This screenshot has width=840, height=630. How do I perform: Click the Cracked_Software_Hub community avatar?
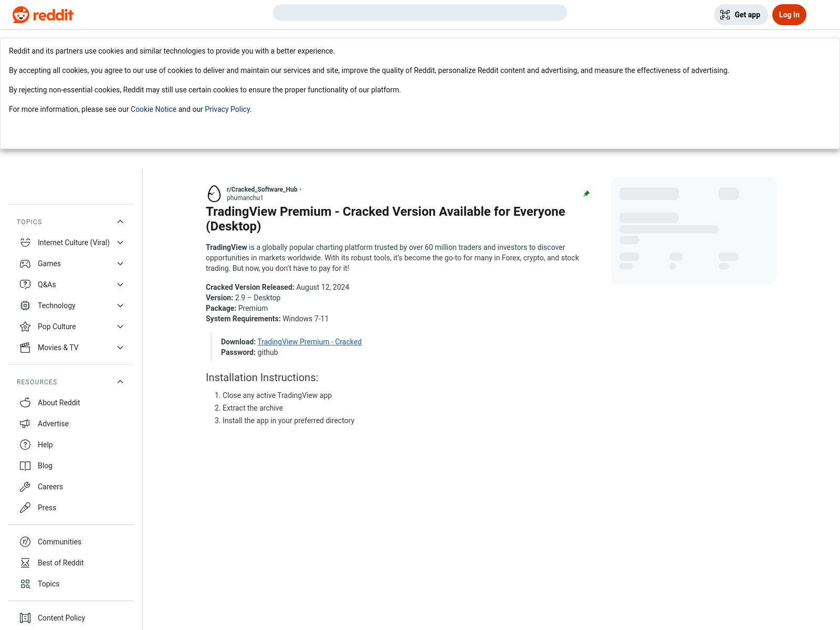point(214,194)
